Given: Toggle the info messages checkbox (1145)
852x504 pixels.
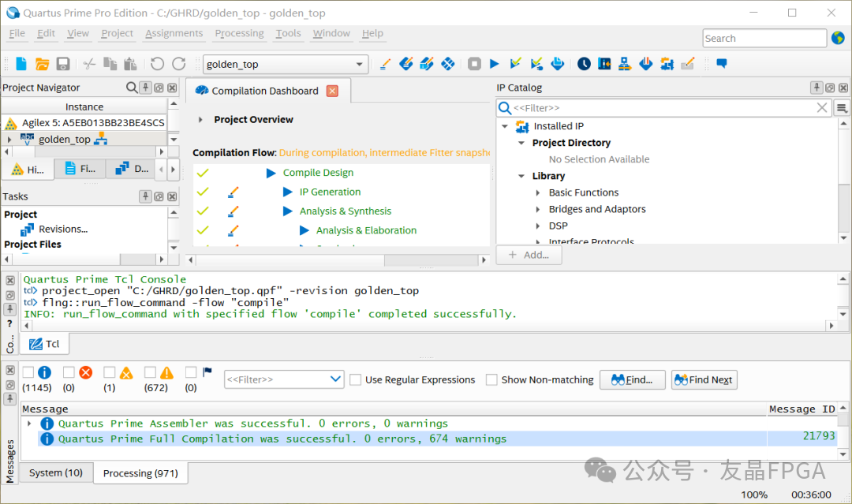Looking at the screenshot, I should coord(28,372).
